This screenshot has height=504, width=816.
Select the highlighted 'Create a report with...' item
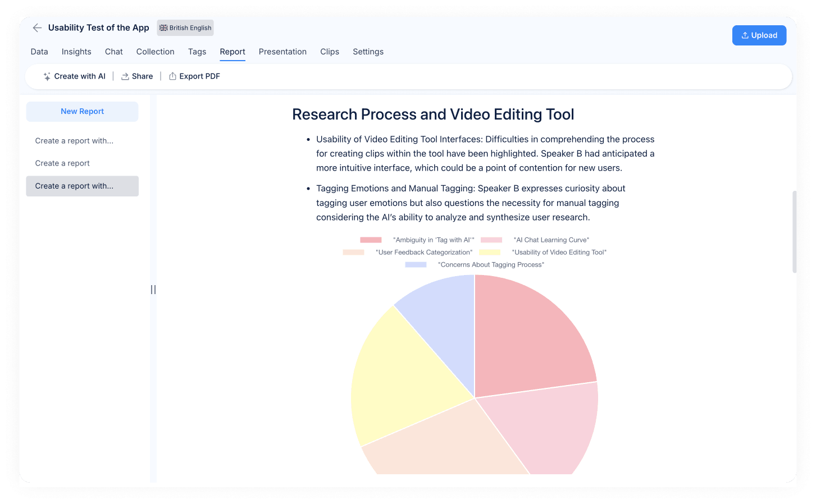[82, 186]
